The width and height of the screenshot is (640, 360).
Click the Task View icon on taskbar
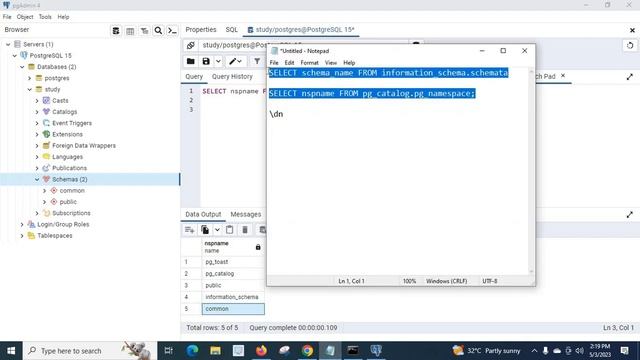[169, 351]
